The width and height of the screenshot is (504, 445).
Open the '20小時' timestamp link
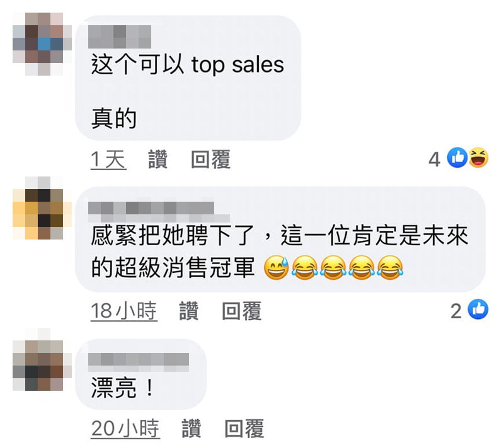[x=125, y=429]
